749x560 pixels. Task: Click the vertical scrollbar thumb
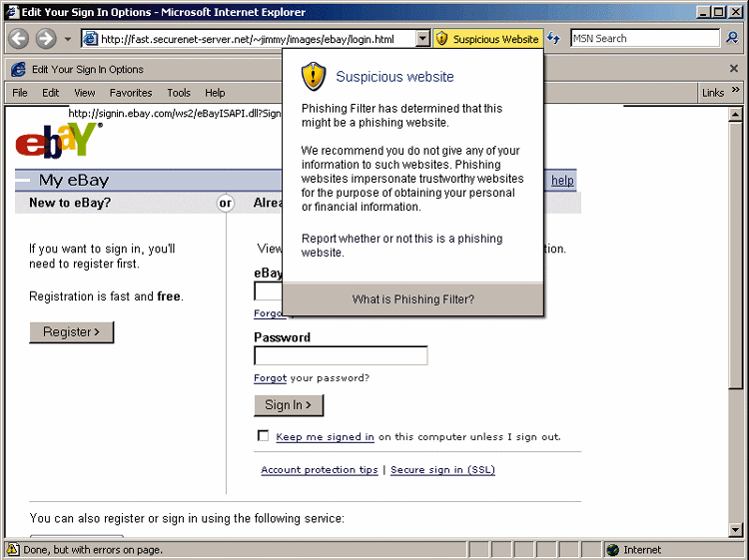coord(735,255)
